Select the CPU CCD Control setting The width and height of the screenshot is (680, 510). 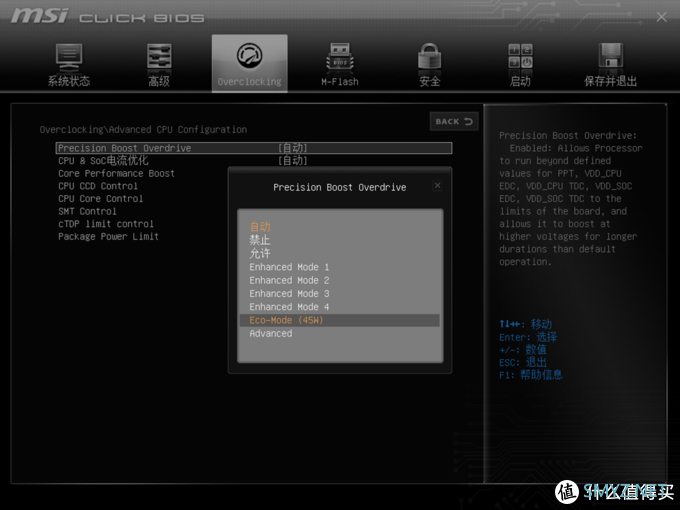[x=98, y=186]
